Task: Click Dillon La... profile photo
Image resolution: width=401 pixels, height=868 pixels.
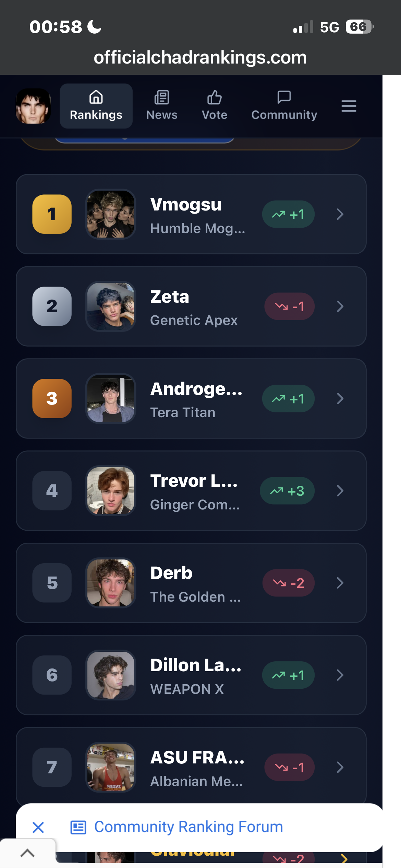Action: (111, 675)
